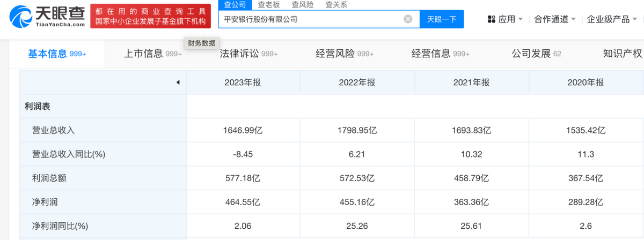Click the 2.06 net profit growth value
644x240 pixels.
click(x=243, y=226)
